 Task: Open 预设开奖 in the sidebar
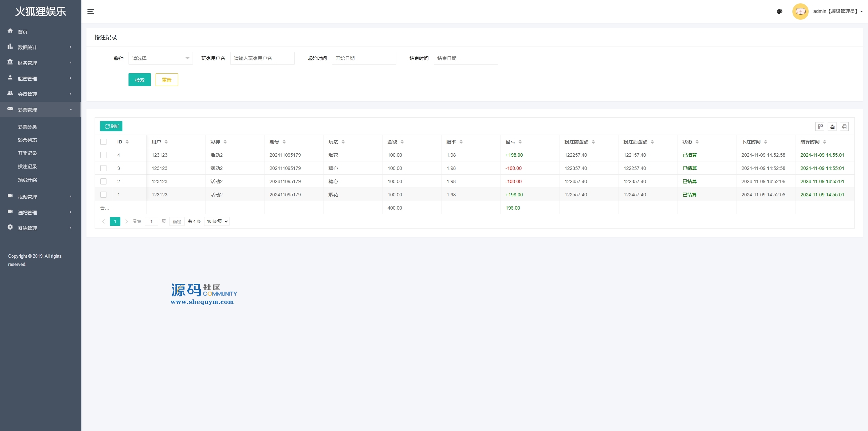pos(27,180)
